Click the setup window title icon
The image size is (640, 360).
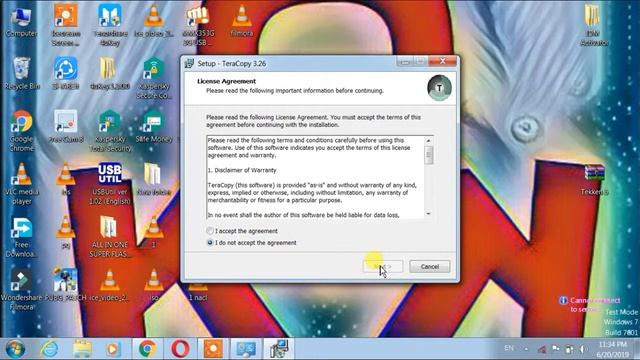pos(189,63)
